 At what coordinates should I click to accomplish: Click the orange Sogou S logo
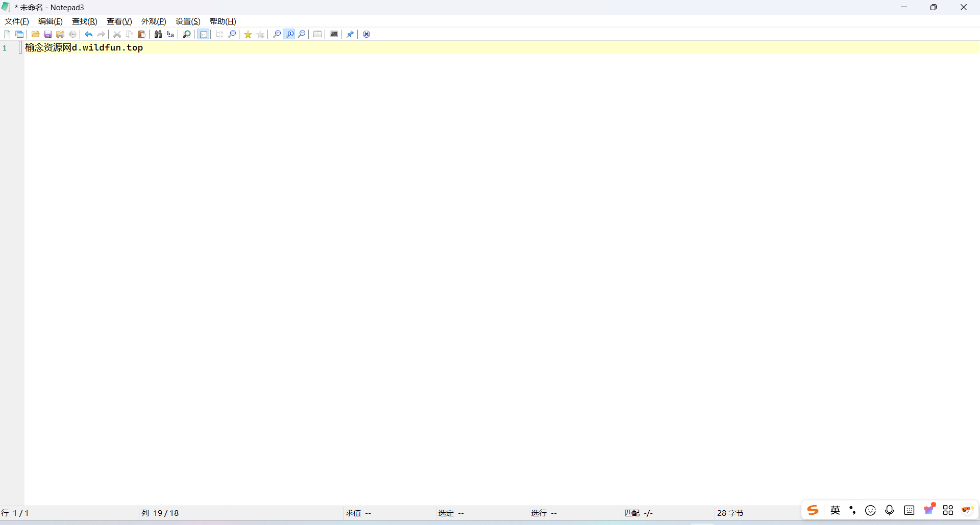tap(813, 510)
